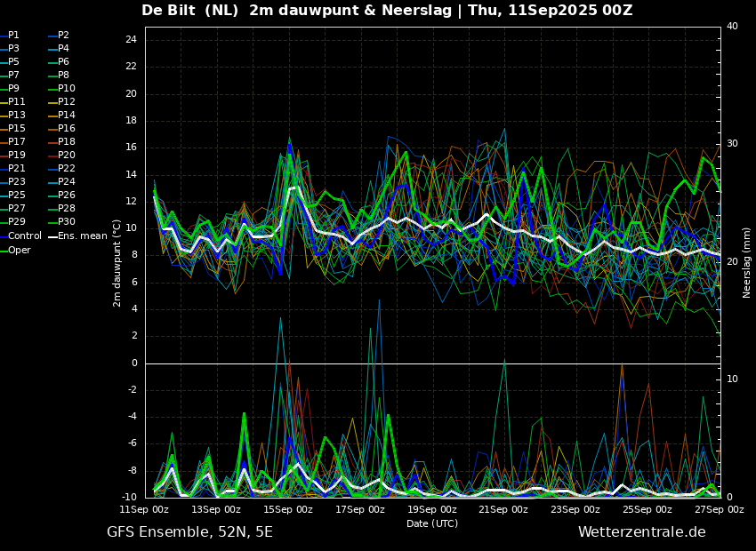This screenshot has width=756, height=551.
Task: Click the 27Sep 00z date tick label
Action: point(719,509)
